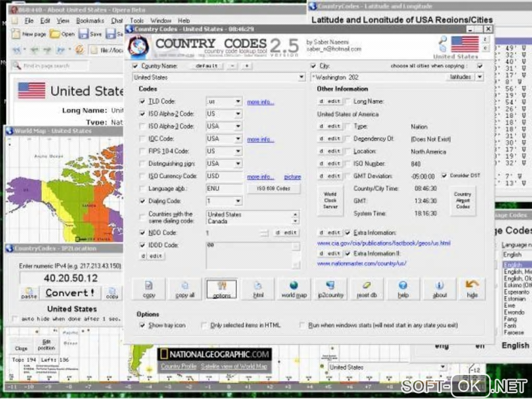Open the options icon button
The height and width of the screenshot is (399, 532).
click(x=222, y=289)
